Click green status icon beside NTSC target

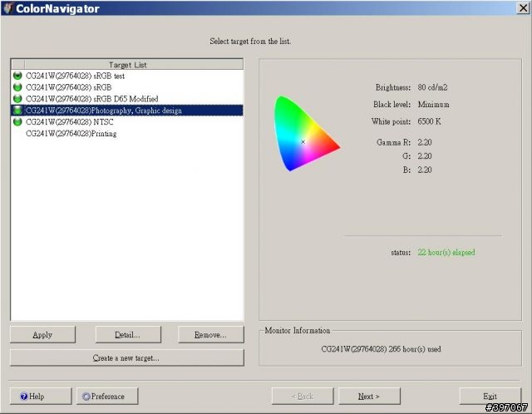coord(17,122)
